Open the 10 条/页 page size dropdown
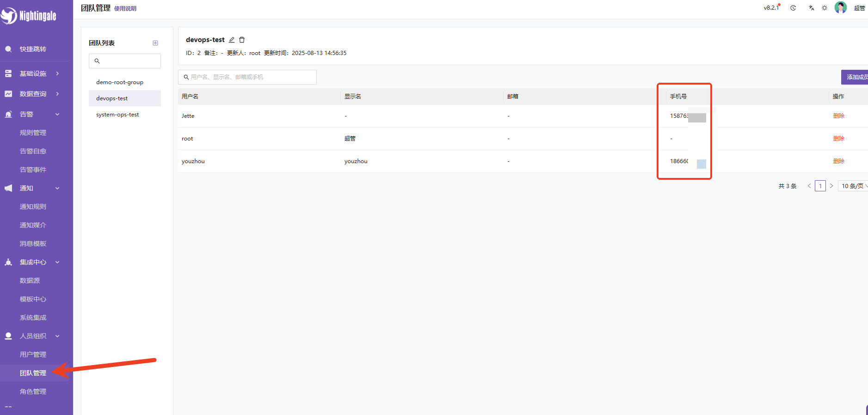The width and height of the screenshot is (868, 415). pyautogui.click(x=853, y=186)
